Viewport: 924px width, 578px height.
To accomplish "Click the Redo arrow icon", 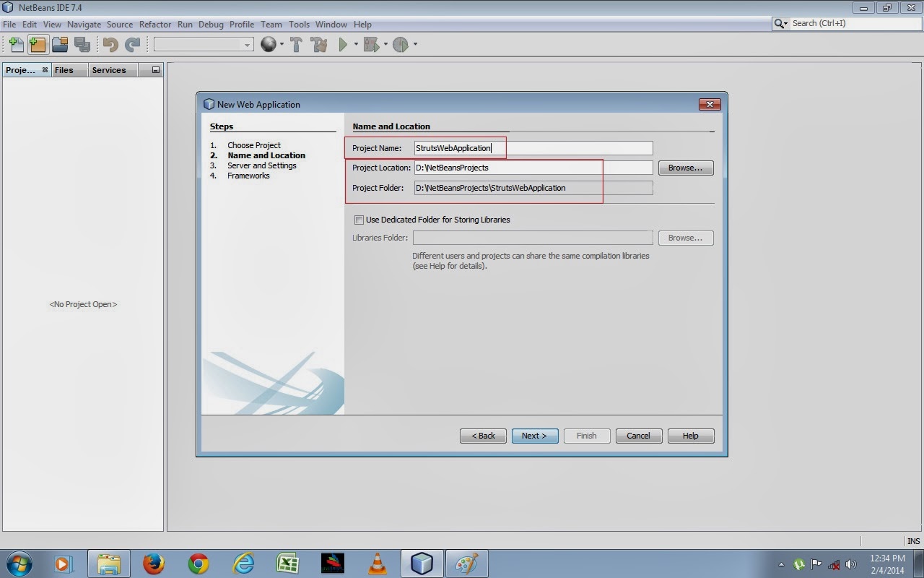I will 132,45.
